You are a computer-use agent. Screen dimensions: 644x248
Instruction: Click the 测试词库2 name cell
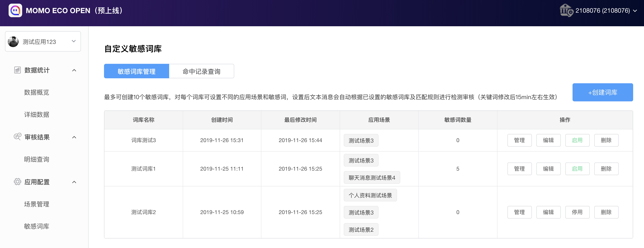pos(144,212)
